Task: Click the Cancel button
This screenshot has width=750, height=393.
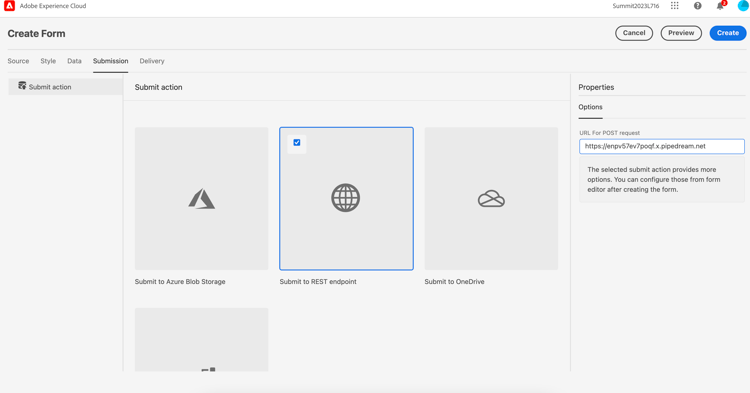Action: point(634,33)
